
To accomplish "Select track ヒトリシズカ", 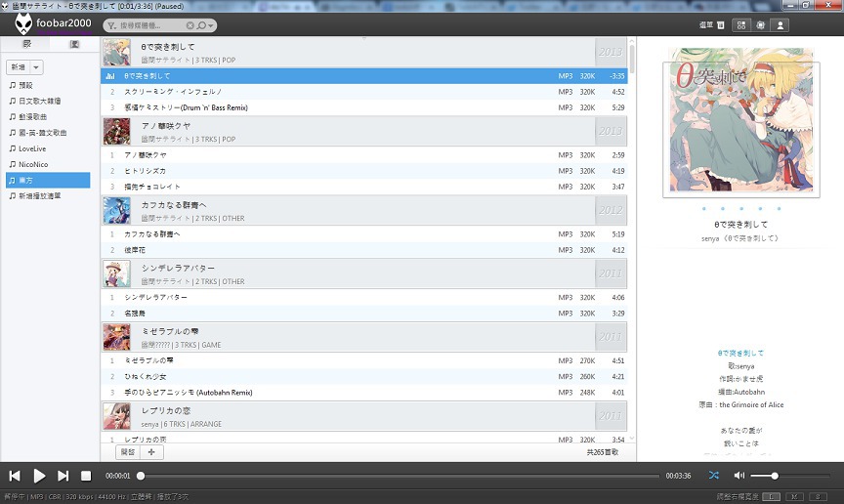I will [x=363, y=171].
